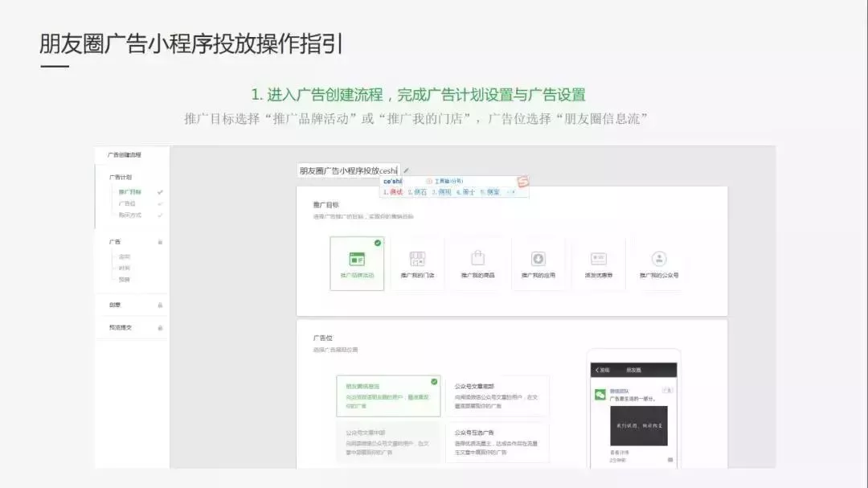Pick the third IME candidate

(442, 192)
